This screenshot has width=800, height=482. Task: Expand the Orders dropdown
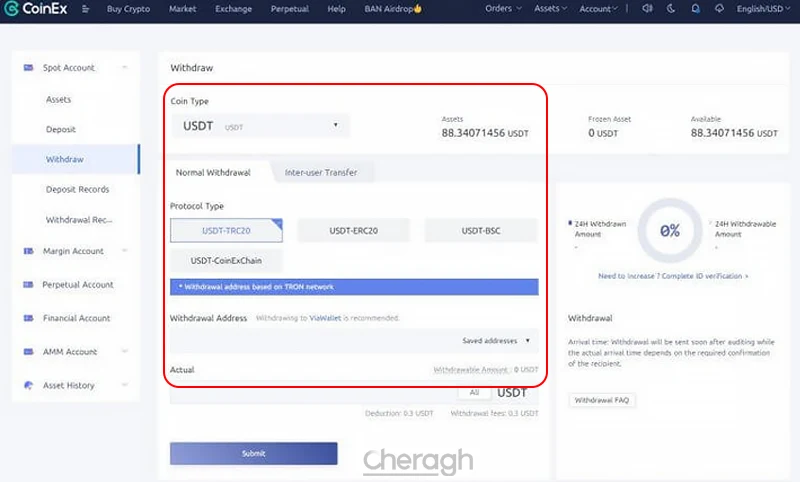(x=503, y=9)
